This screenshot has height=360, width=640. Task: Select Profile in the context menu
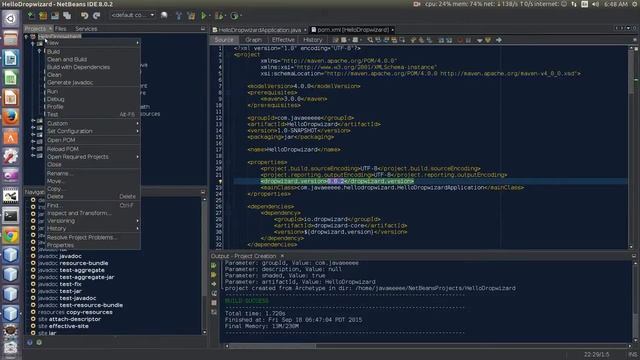click(x=93, y=107)
